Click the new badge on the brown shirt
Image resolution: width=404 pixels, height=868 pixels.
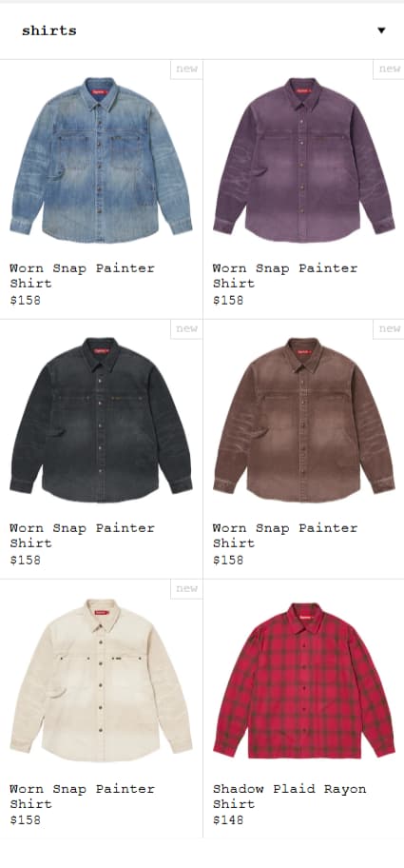[x=389, y=328]
